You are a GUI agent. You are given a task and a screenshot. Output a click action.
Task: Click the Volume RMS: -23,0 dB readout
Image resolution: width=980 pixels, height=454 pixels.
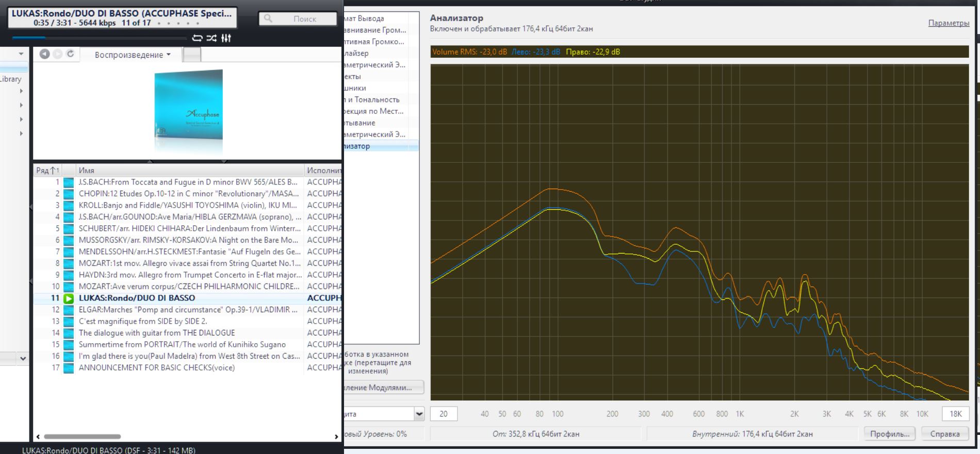[x=470, y=52]
